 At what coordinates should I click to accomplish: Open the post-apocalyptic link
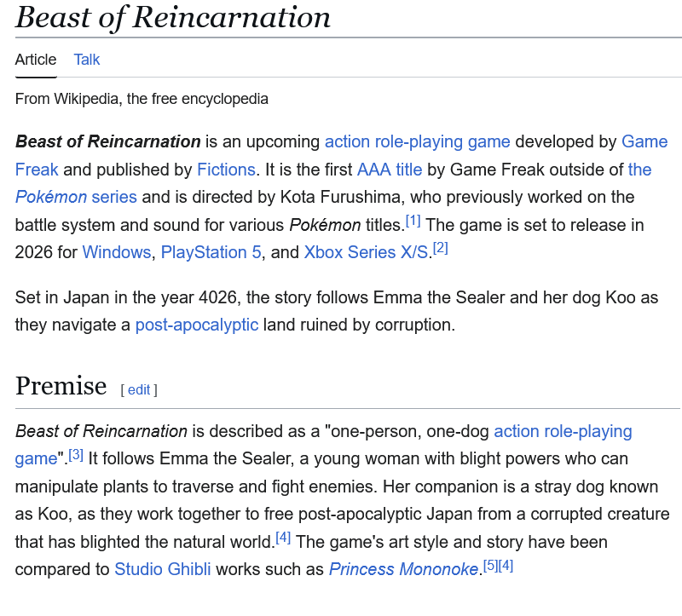point(197,325)
